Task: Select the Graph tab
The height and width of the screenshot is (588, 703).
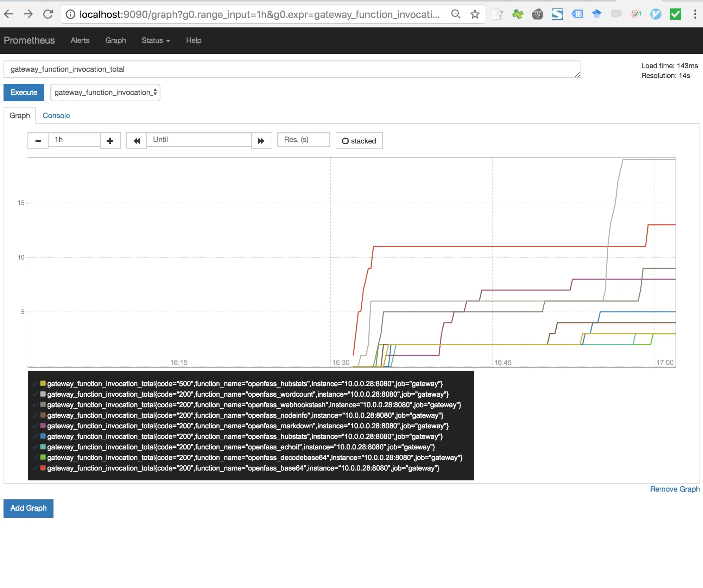Action: (x=20, y=116)
